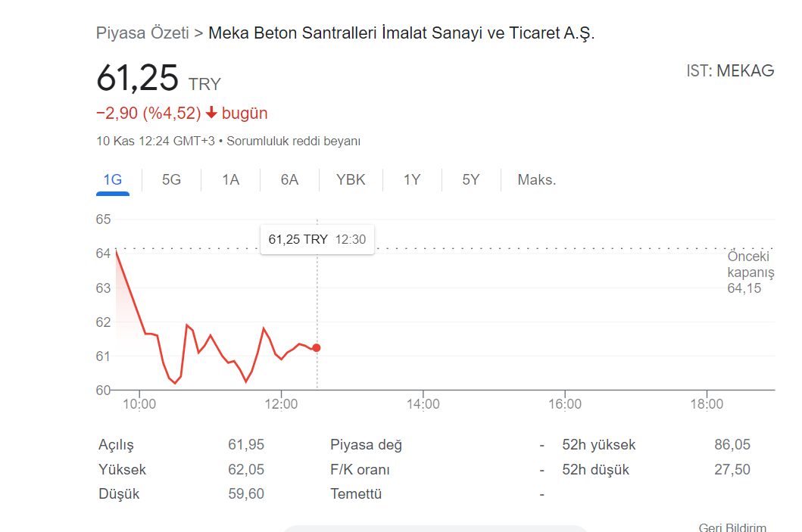Screen dimensions: 802x532
Task: Click the red dot on the price line
Action: point(317,348)
